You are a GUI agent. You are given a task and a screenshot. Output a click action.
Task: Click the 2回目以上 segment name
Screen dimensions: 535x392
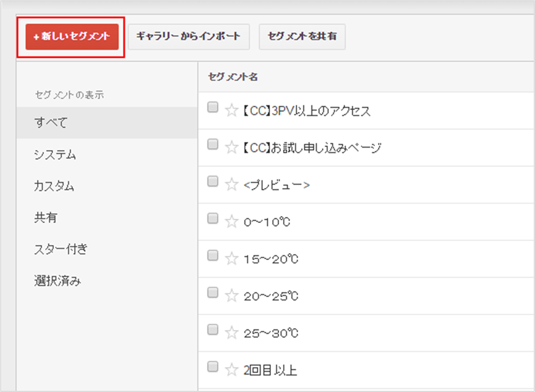(270, 370)
